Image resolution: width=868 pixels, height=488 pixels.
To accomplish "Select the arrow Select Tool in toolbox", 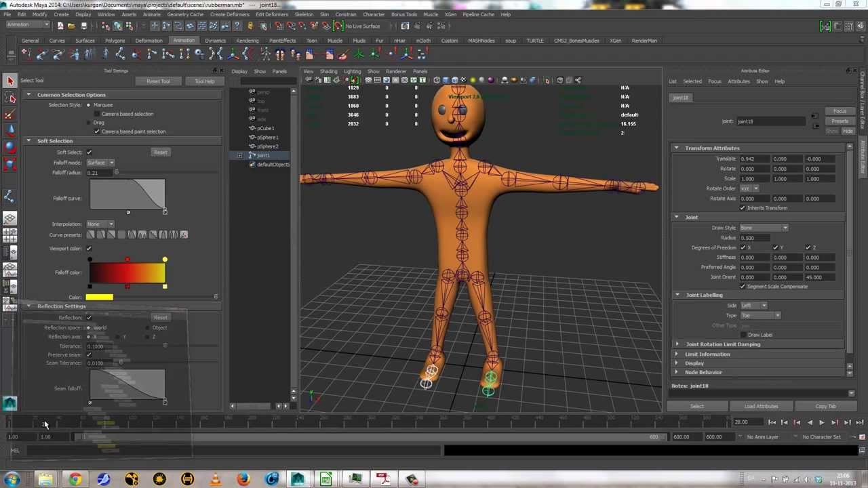I will (9, 81).
